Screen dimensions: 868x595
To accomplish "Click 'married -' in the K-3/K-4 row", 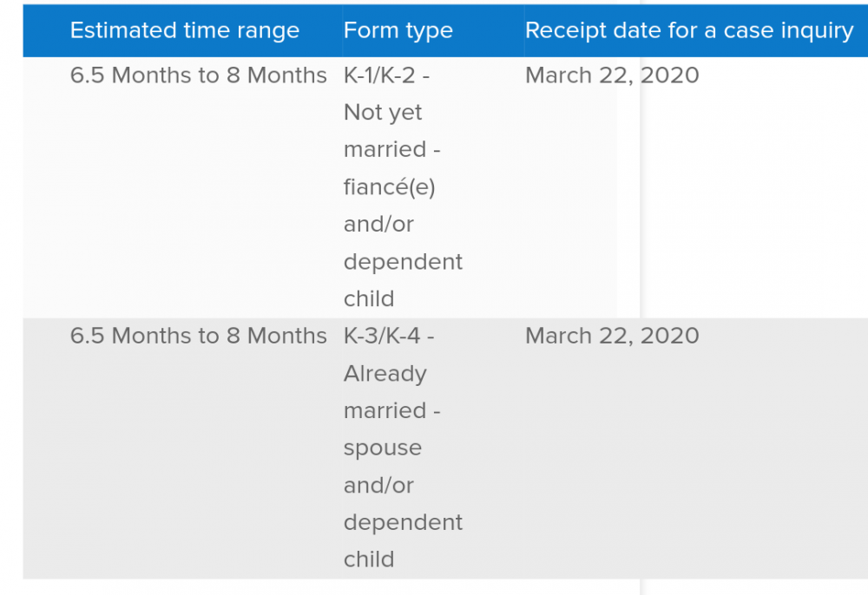I will click(x=392, y=410).
